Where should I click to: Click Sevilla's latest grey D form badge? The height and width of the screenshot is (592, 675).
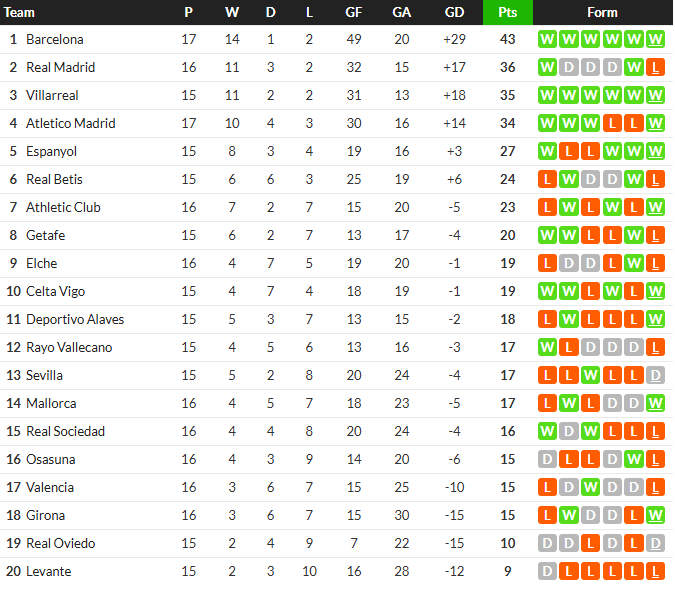(x=655, y=375)
